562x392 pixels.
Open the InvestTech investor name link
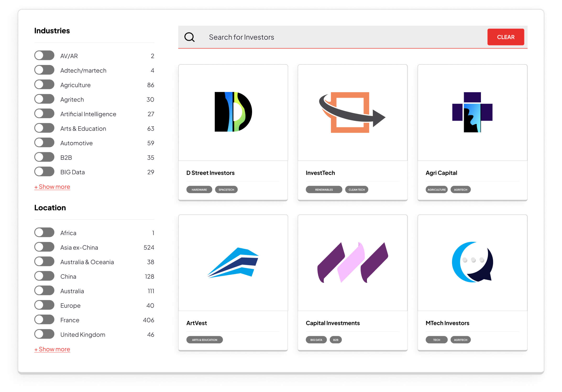click(320, 173)
